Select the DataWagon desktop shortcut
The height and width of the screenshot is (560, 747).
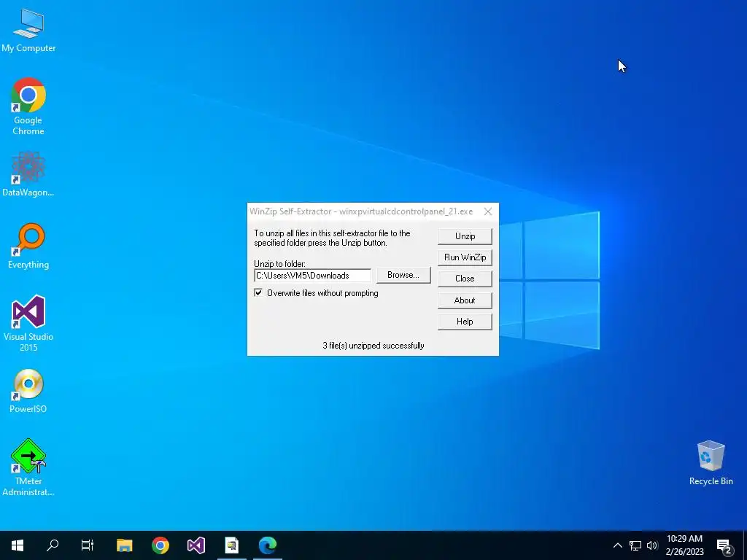click(28, 174)
